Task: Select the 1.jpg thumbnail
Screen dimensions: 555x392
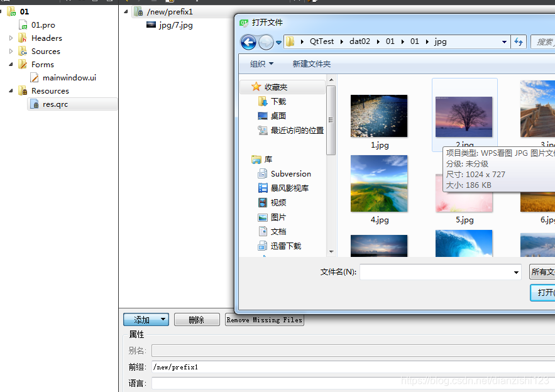Action: click(x=379, y=116)
